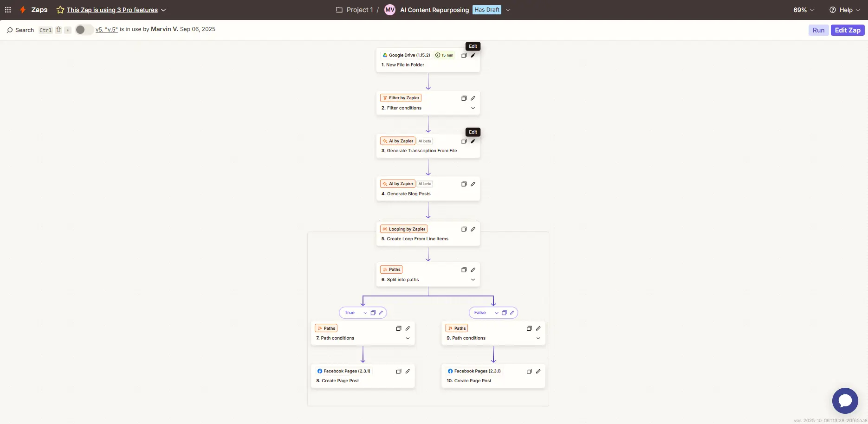The image size is (868, 424).
Task: Open the zoom level 69% dropdown
Action: [803, 10]
